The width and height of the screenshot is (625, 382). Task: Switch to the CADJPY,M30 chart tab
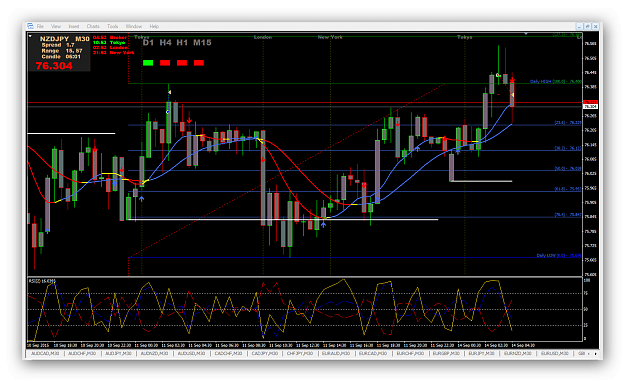[265, 353]
